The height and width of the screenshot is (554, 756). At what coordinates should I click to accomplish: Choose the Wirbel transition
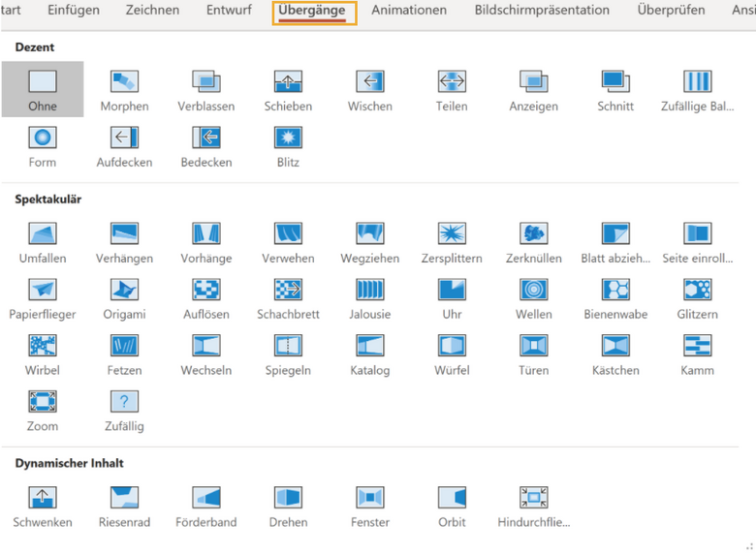coord(43,354)
